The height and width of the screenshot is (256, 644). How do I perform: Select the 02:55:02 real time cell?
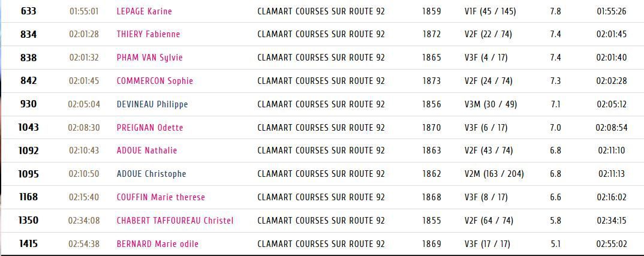[x=612, y=244]
